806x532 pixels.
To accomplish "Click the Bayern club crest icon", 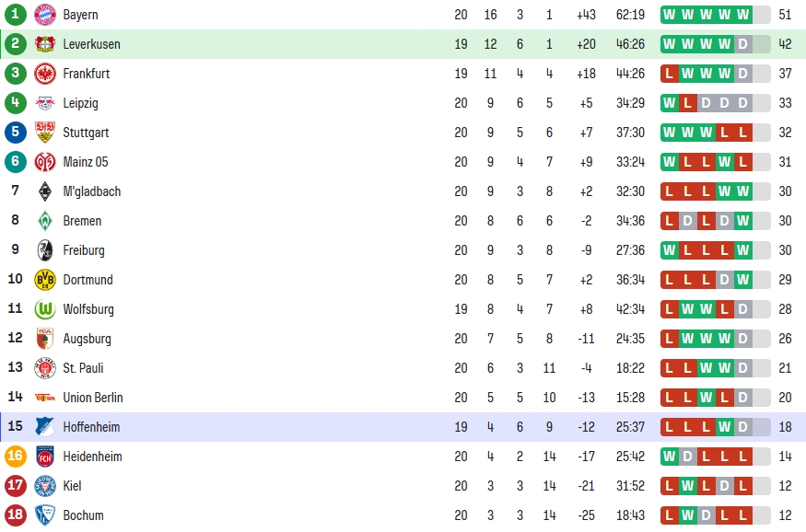I will [x=45, y=15].
